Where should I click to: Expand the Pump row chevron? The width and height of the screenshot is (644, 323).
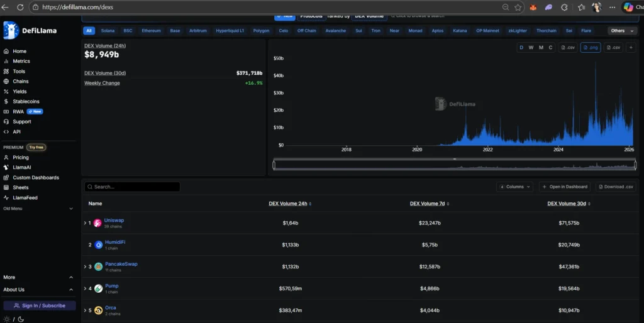[85, 288]
